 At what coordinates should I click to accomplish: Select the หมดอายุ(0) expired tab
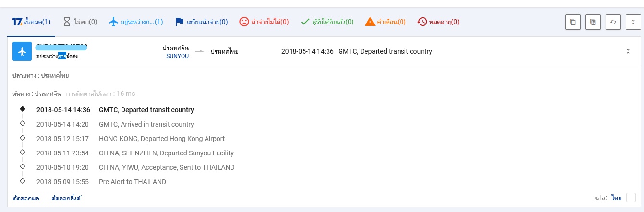[438, 22]
